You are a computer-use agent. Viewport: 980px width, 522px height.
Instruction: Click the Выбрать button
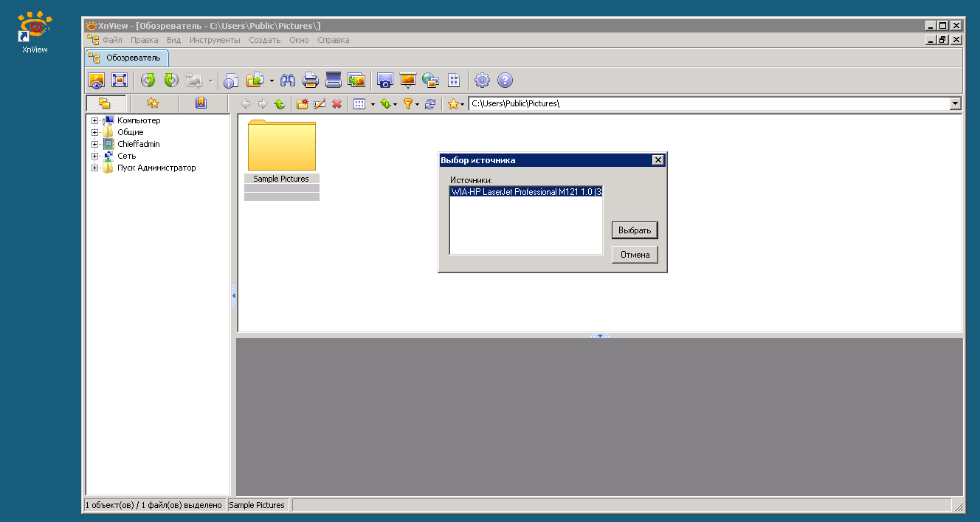pyautogui.click(x=635, y=230)
